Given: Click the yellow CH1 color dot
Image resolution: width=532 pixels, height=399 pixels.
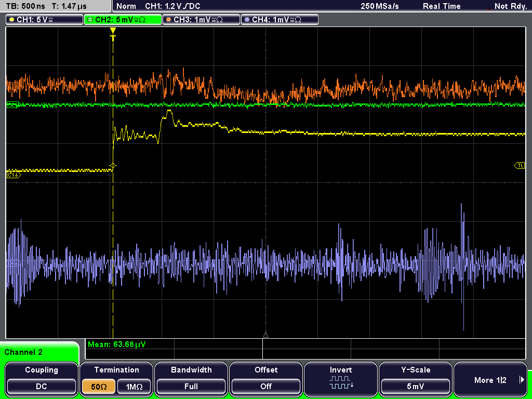Looking at the screenshot, I should coord(11,20).
